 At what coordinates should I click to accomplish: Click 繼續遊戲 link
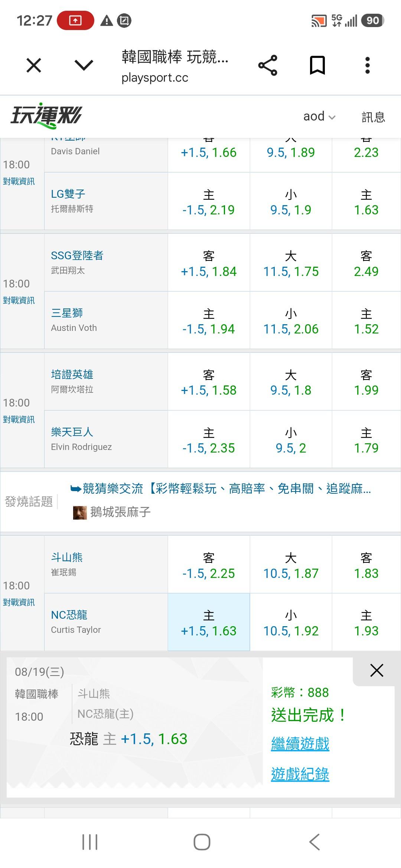[x=300, y=744]
